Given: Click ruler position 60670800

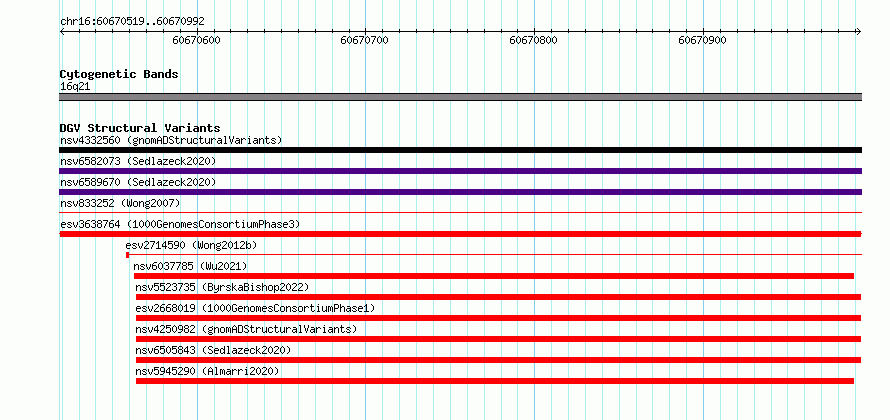Looking at the screenshot, I should [x=534, y=40].
